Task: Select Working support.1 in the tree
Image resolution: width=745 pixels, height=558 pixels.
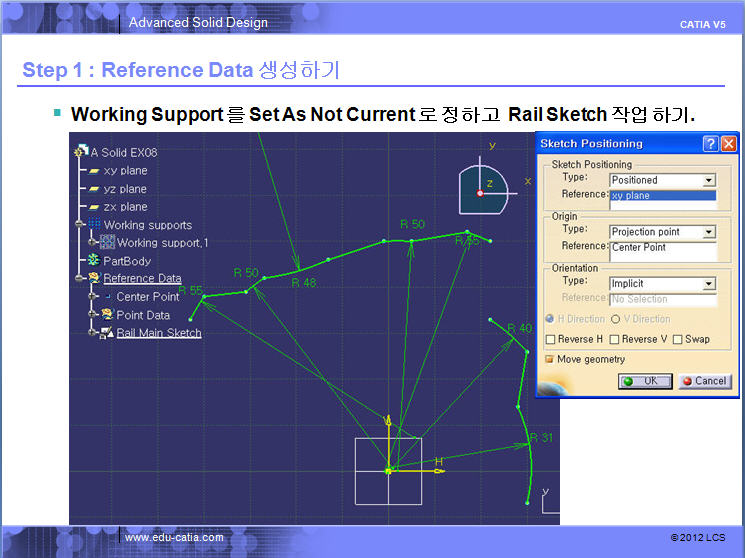Action: coord(162,243)
